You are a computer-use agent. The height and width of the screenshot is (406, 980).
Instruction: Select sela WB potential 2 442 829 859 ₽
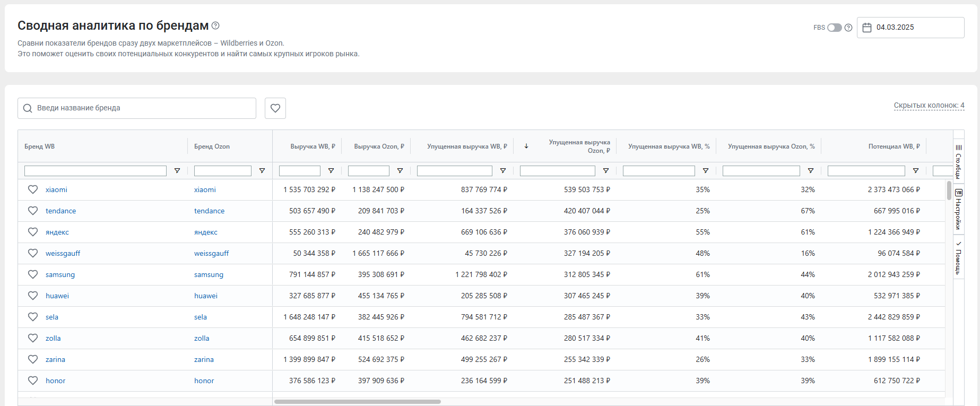[x=894, y=317]
